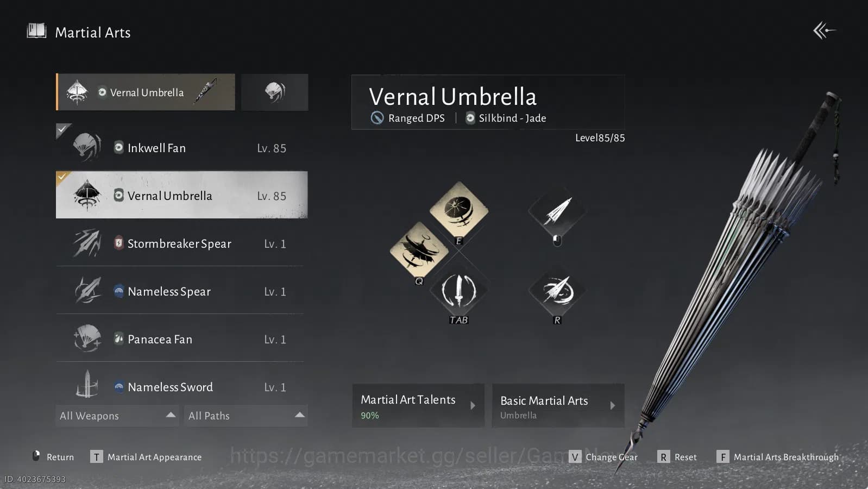The height and width of the screenshot is (489, 868).
Task: Toggle the Vernal Umbrella equipped checkmark
Action: (62, 177)
